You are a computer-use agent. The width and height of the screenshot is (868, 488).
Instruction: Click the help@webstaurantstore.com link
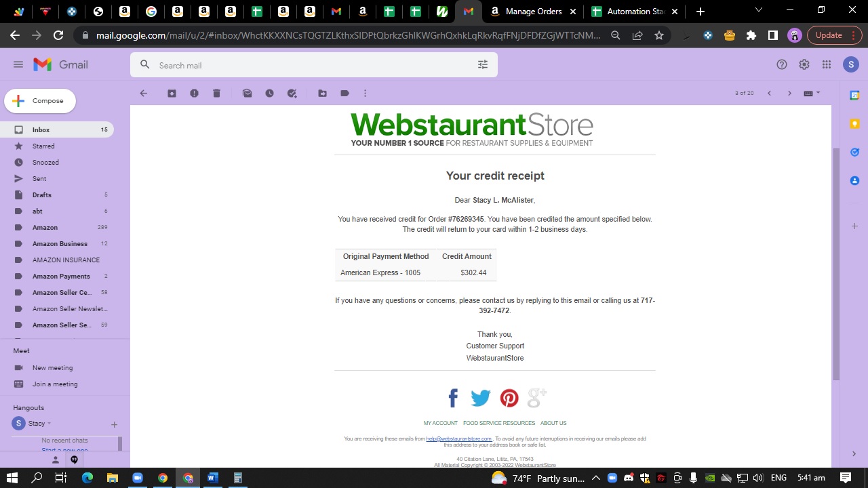point(458,439)
